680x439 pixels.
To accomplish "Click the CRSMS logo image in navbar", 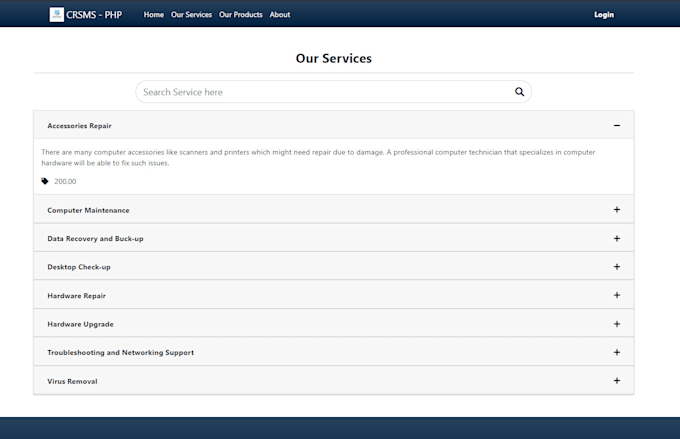I will [56, 14].
